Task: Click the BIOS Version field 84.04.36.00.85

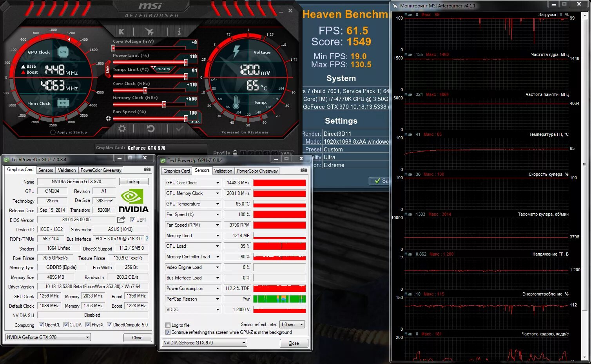Action: 76,220
